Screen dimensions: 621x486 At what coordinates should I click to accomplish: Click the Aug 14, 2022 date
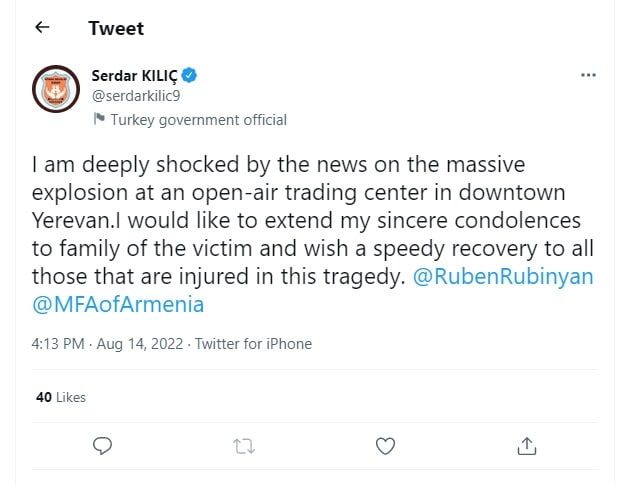pos(140,343)
